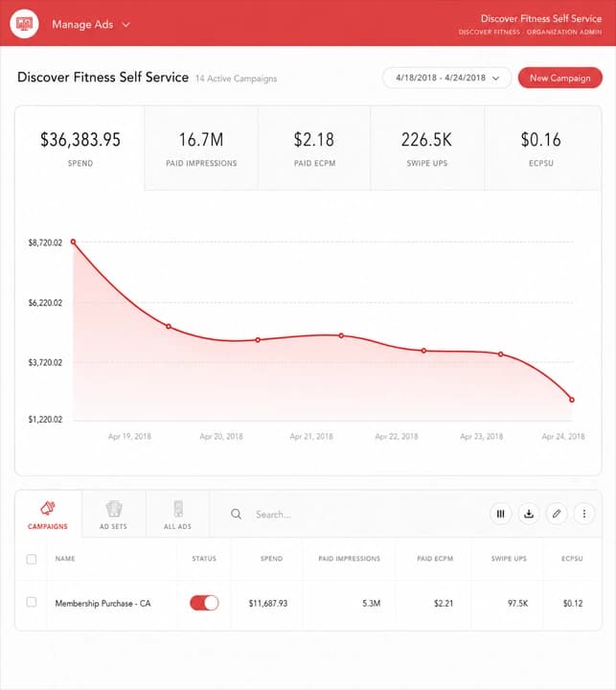Click the download export icon button
The height and width of the screenshot is (690, 616).
(529, 514)
